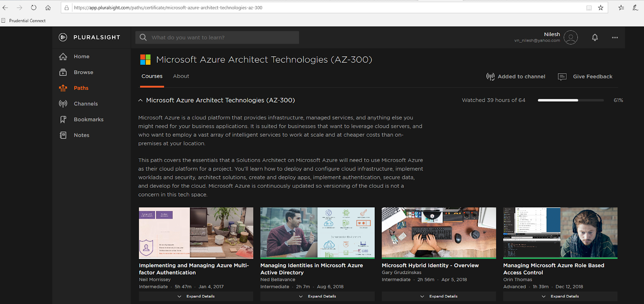Viewport: 644px width, 304px height.
Task: Expand details for Hybrid Identity Overview course
Action: point(439,296)
